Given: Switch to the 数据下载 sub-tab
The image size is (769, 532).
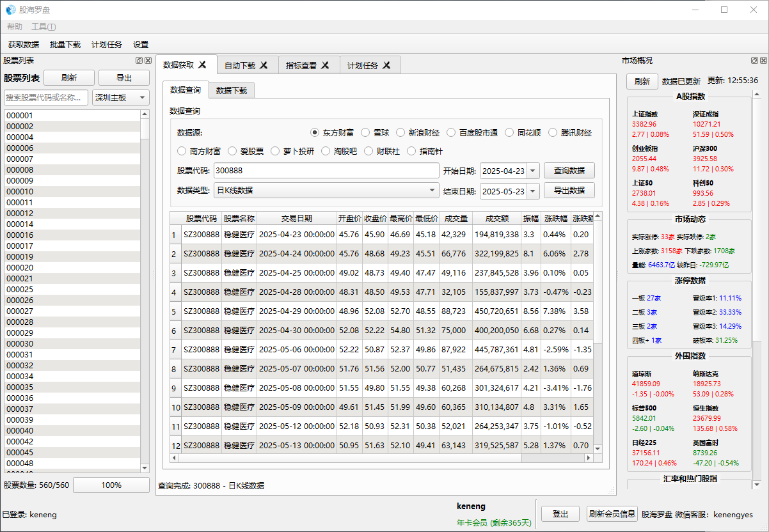Looking at the screenshot, I should tap(232, 91).
